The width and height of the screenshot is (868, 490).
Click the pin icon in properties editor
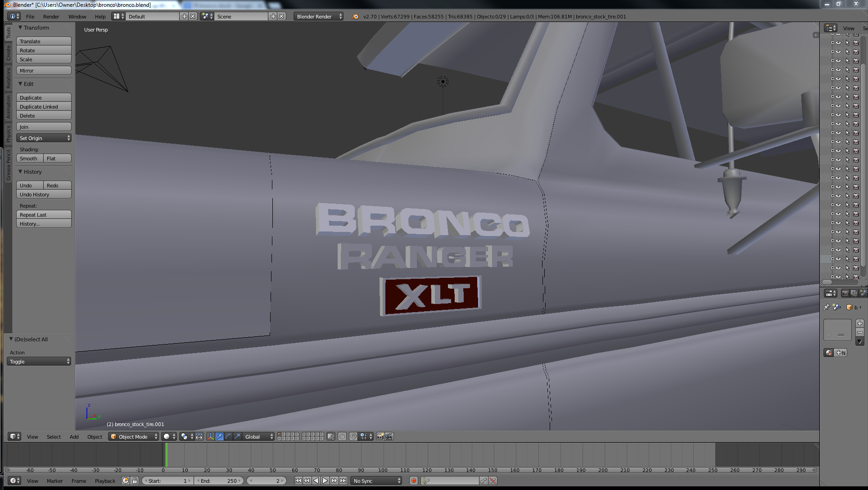pyautogui.click(x=826, y=307)
